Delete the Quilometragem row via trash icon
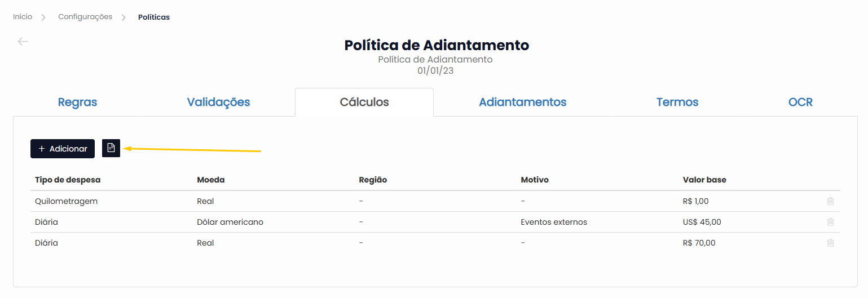The height and width of the screenshot is (298, 868). pos(830,201)
